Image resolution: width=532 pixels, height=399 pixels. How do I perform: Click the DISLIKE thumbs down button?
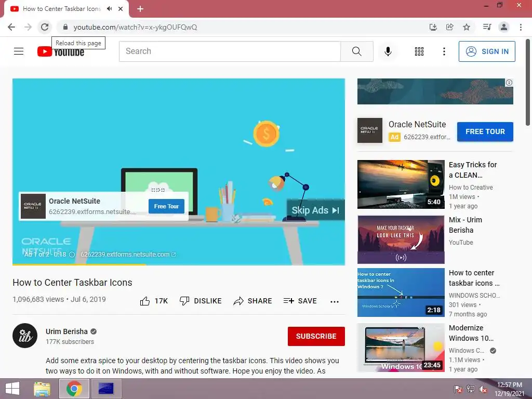[x=201, y=301]
